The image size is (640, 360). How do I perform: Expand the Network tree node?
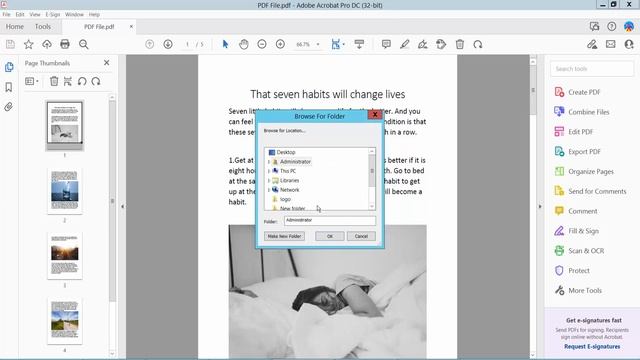[269, 190]
